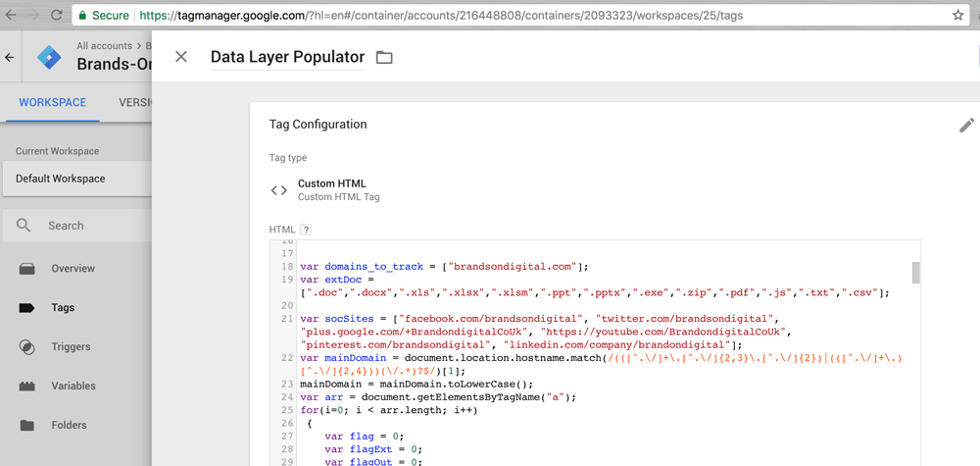Image resolution: width=980 pixels, height=466 pixels.
Task: Click the browser forward arrow
Action: click(32, 15)
